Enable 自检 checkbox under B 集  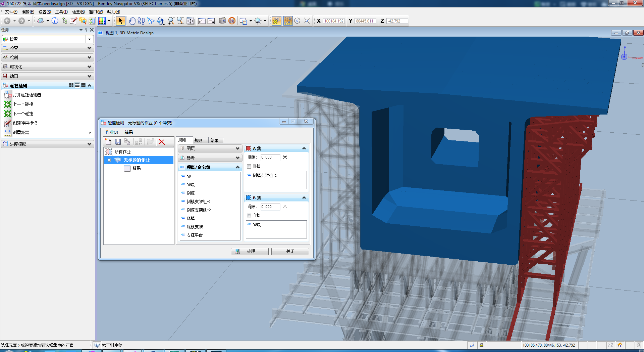tap(249, 216)
